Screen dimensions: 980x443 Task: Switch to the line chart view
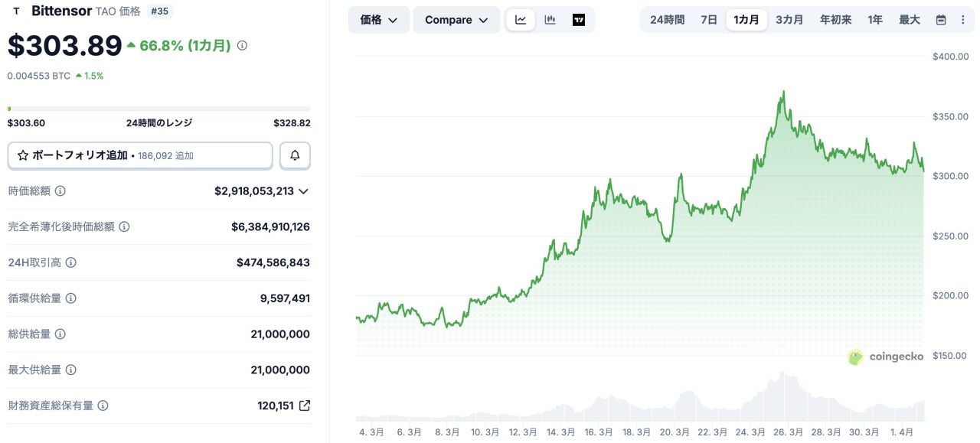point(521,20)
